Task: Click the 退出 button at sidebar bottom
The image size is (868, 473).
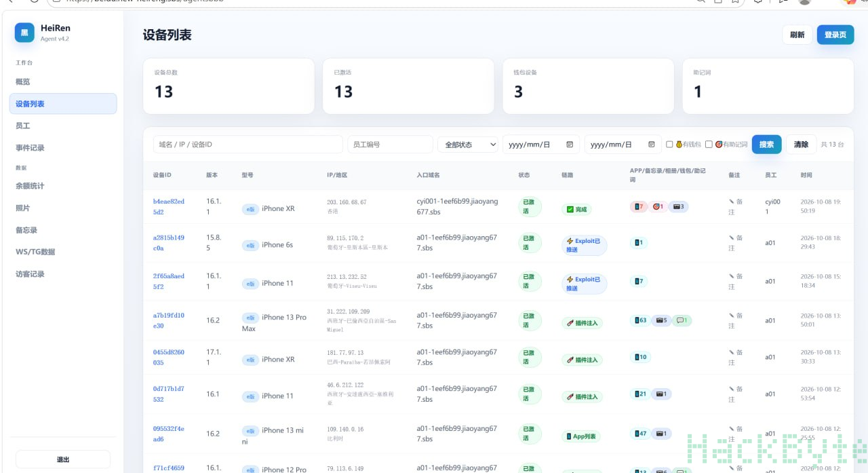Action: tap(62, 459)
